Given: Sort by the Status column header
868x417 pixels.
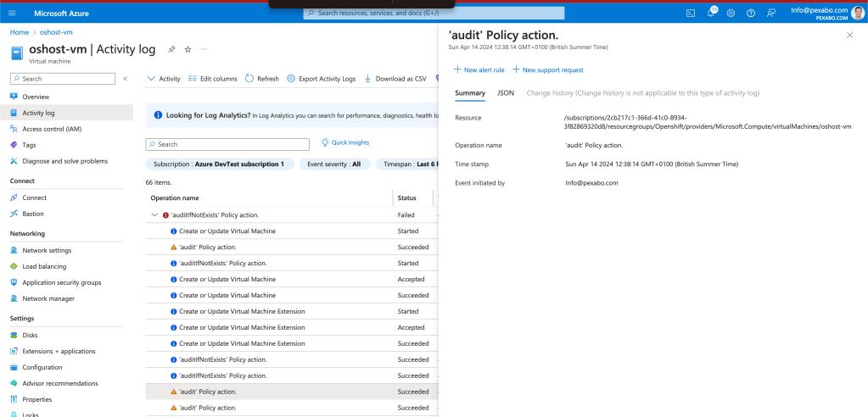Looking at the screenshot, I should point(406,197).
